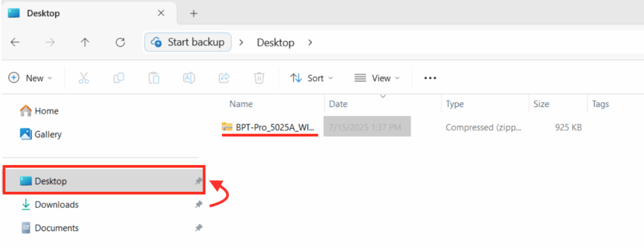
Task: Sort files by Type column header
Action: [455, 104]
